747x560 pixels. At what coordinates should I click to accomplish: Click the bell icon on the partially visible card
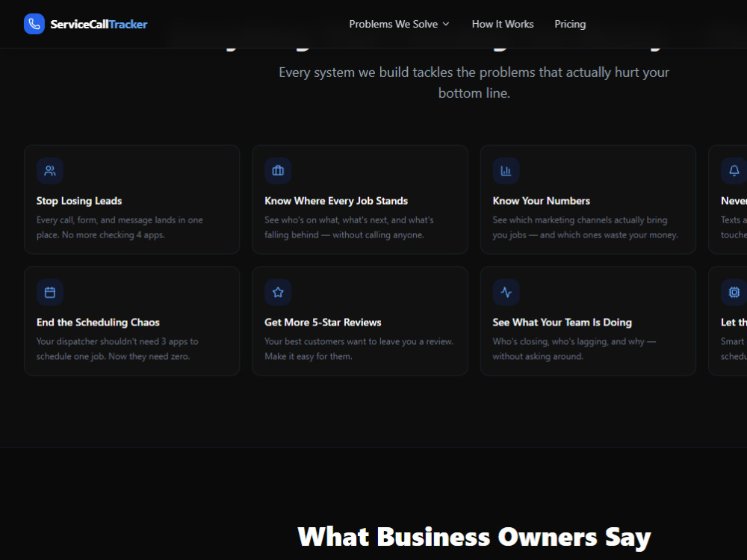pos(734,170)
